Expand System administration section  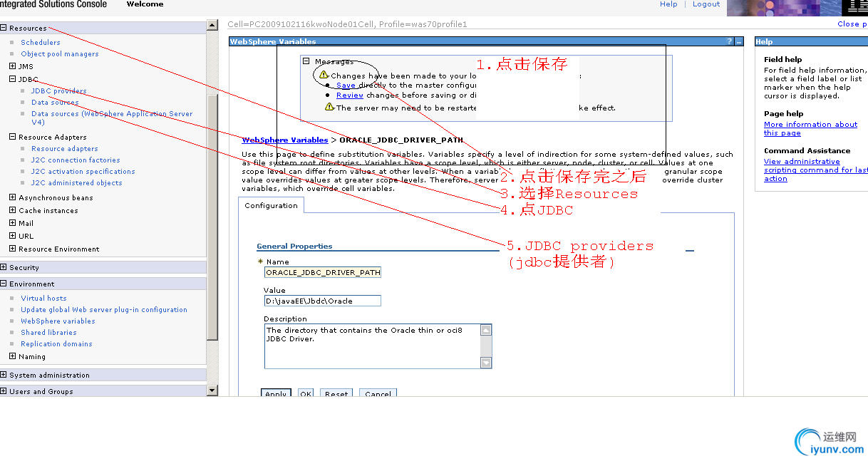4,375
